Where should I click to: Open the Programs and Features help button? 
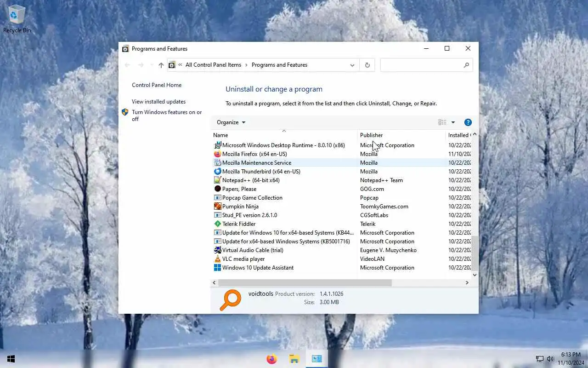click(468, 122)
